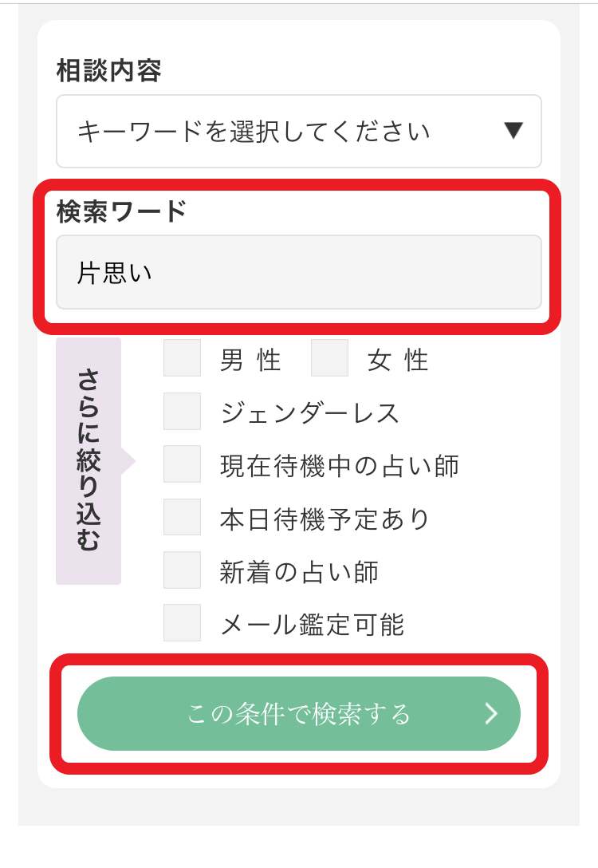Screen dimensions: 598x868
Task: Tick the 現在待機中の占い師 checkbox
Action: point(182,464)
